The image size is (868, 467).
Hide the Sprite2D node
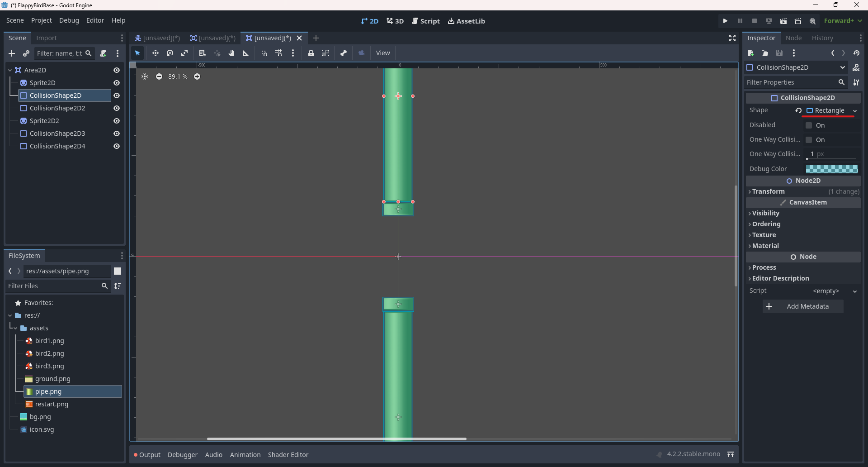(117, 83)
